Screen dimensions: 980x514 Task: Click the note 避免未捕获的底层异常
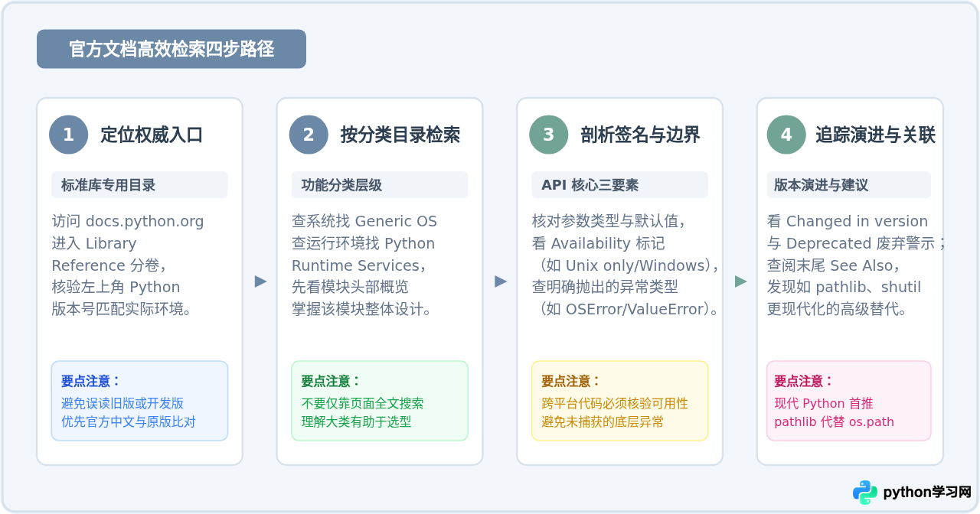pos(603,421)
